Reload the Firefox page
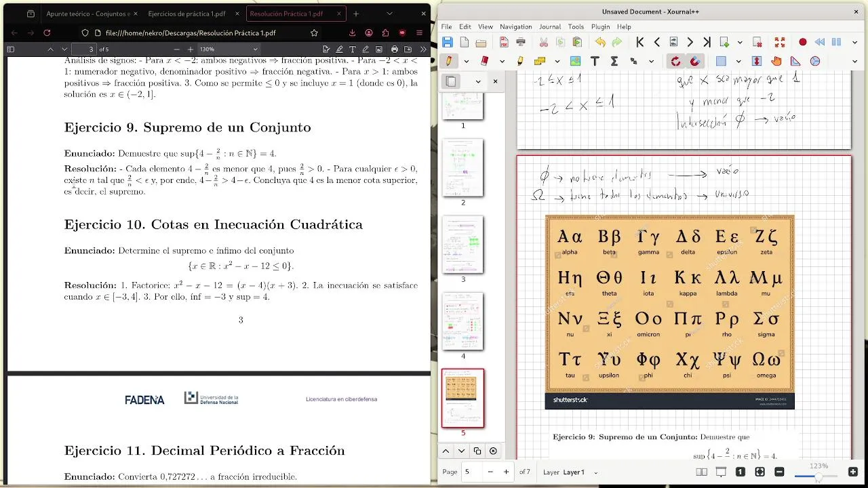868x488 pixels. (x=47, y=33)
